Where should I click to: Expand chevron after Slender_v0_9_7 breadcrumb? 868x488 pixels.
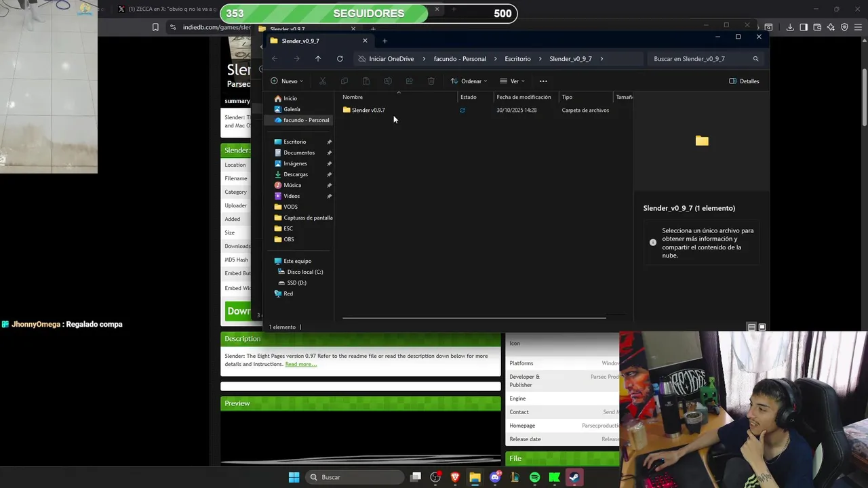coord(601,59)
